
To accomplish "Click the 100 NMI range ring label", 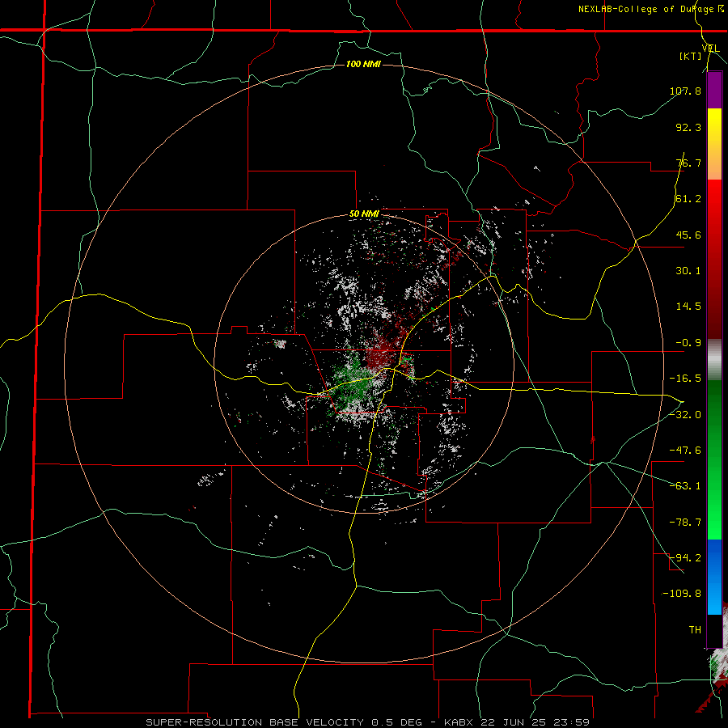I will [363, 64].
